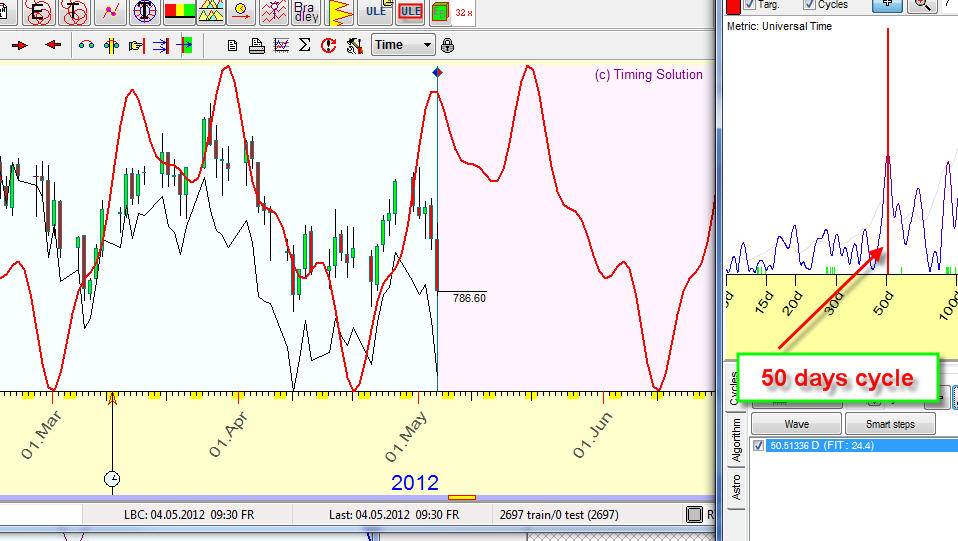Click the blue plus button

tap(887, 6)
